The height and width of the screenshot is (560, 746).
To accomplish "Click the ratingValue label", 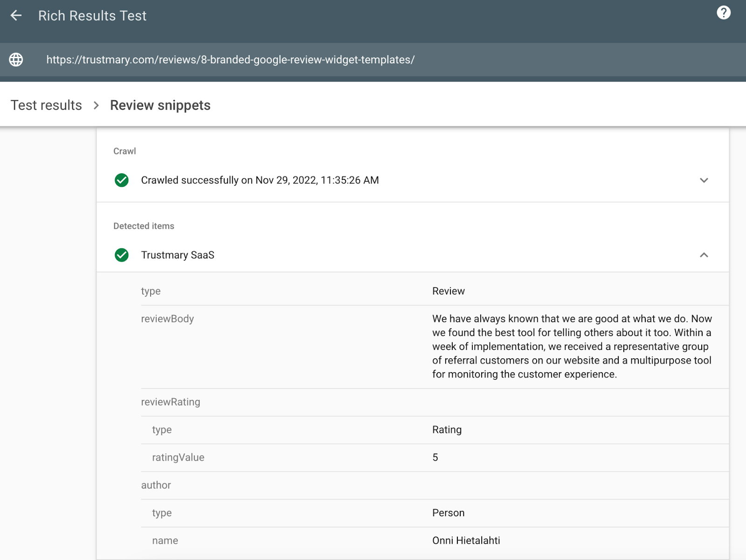I will [x=178, y=458].
